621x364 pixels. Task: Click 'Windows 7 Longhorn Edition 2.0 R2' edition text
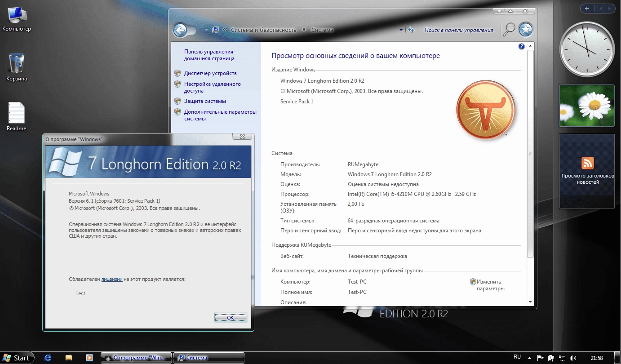(322, 81)
